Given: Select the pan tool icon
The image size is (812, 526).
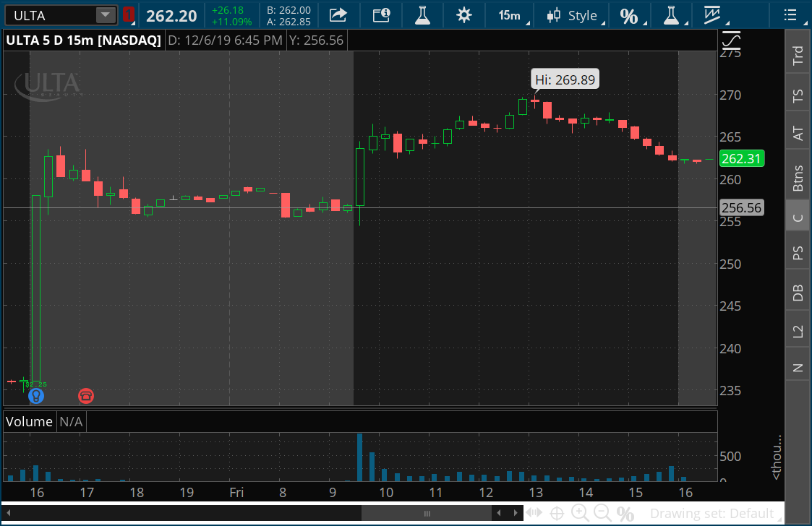Looking at the screenshot, I should (534, 513).
